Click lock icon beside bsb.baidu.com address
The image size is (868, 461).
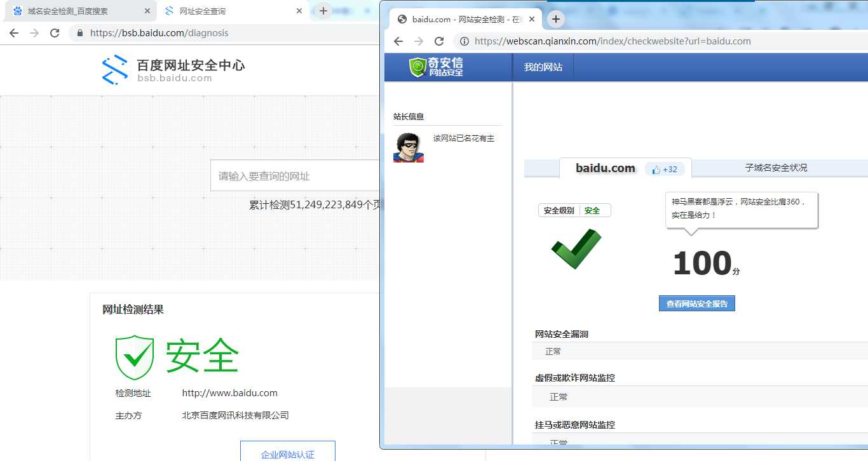(80, 33)
